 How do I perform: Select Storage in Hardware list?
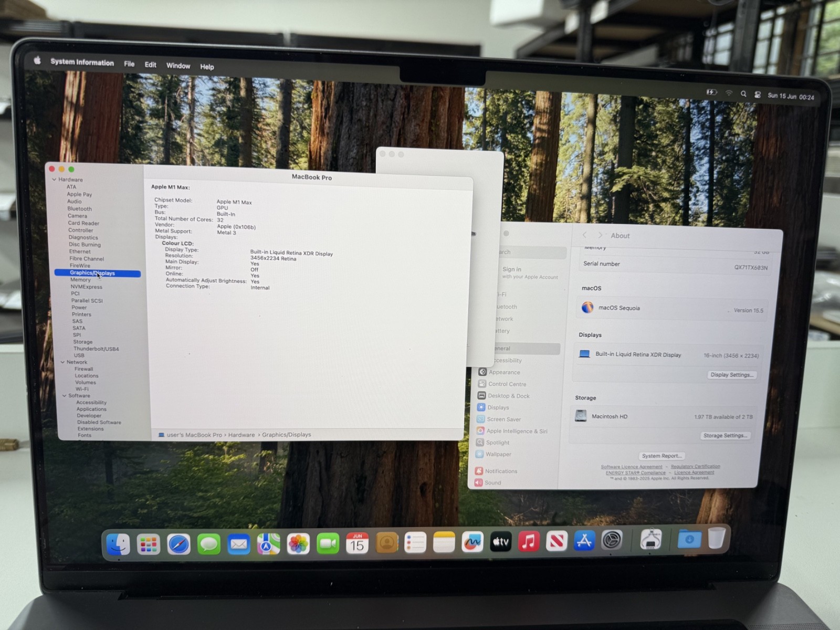pos(83,342)
